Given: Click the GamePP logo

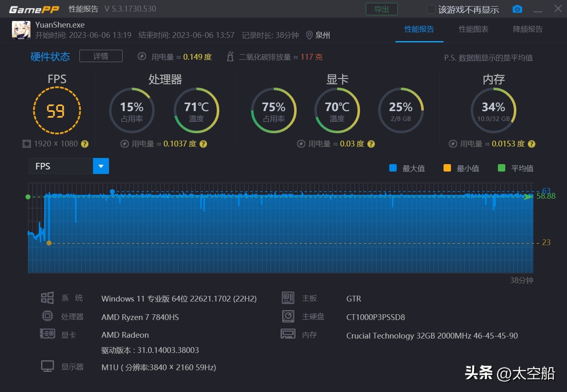Looking at the screenshot, I should (34, 9).
